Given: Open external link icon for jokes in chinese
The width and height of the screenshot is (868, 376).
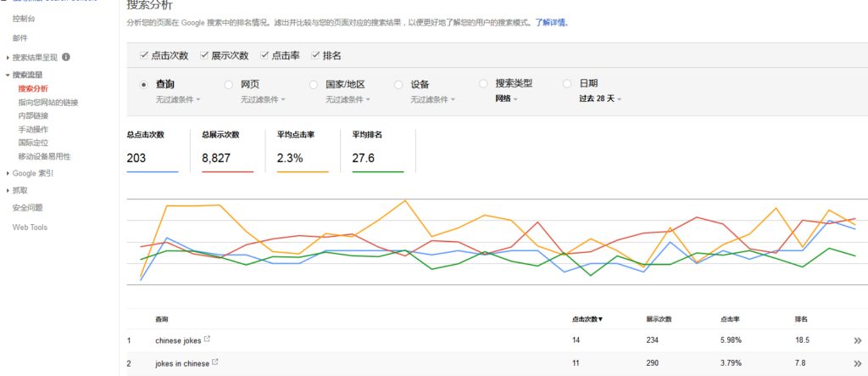Looking at the screenshot, I should click(x=215, y=362).
